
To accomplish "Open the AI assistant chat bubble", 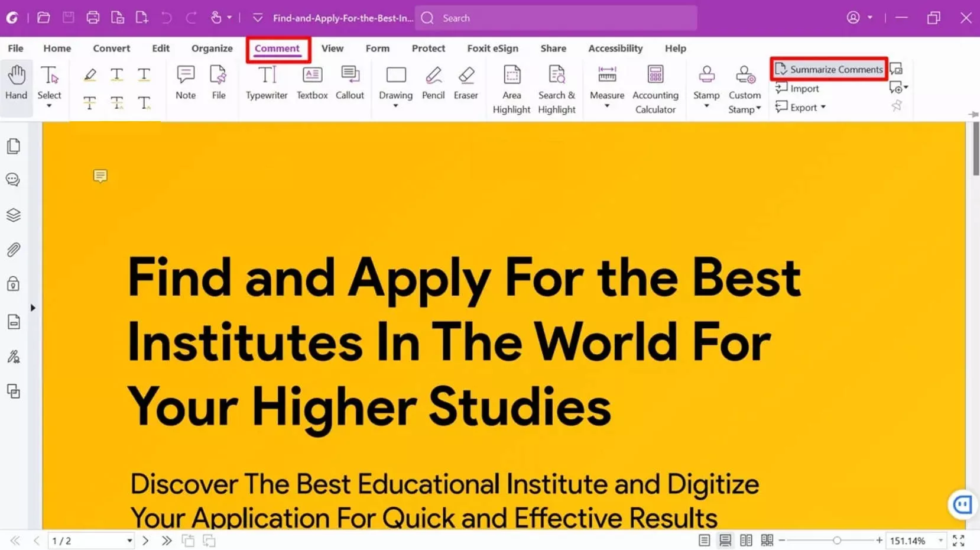I will [x=962, y=504].
